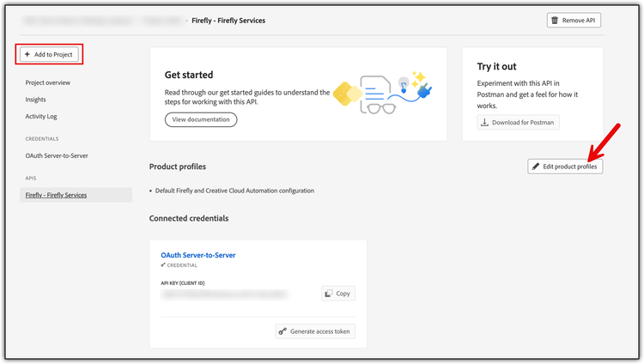Copy the API key with the Copy icon
The height and width of the screenshot is (364, 644).
(329, 294)
